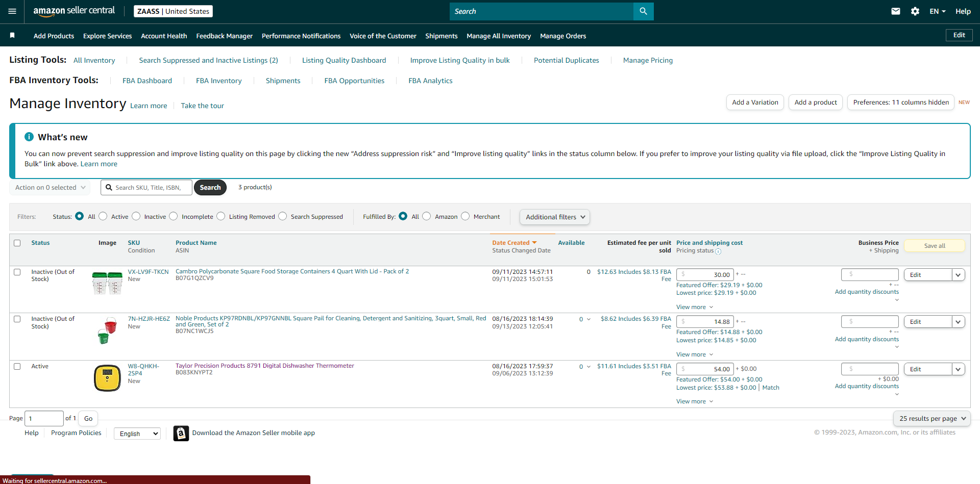Open the 25 results per page dropdown

pos(932,419)
